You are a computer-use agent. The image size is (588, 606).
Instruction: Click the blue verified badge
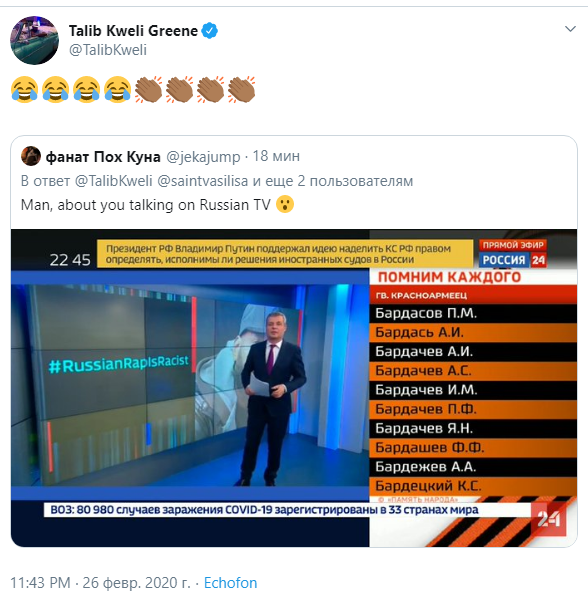coord(210,31)
